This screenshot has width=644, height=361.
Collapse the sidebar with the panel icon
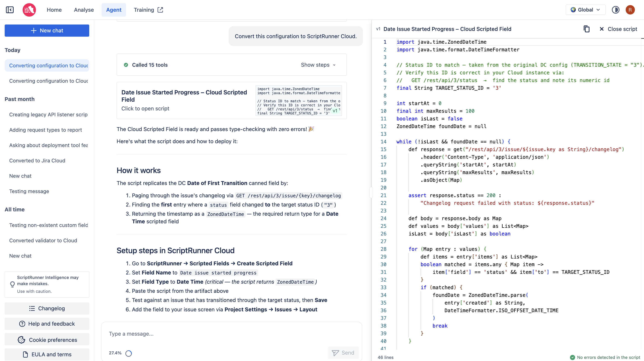pyautogui.click(x=10, y=10)
